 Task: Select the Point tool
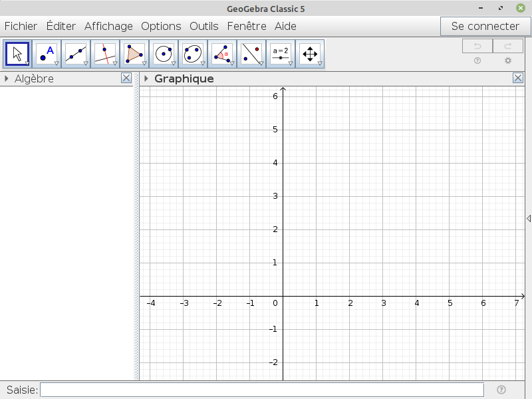click(47, 54)
